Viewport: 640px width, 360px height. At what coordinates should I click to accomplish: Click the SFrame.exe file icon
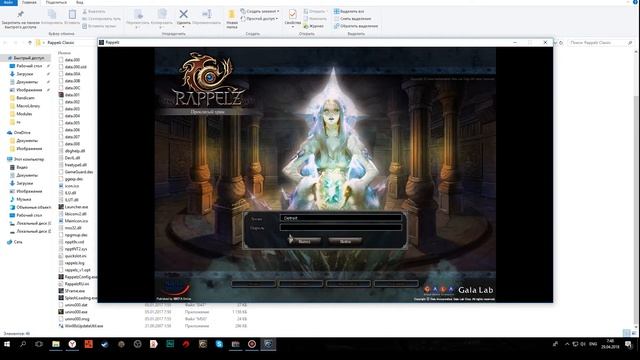point(61,291)
